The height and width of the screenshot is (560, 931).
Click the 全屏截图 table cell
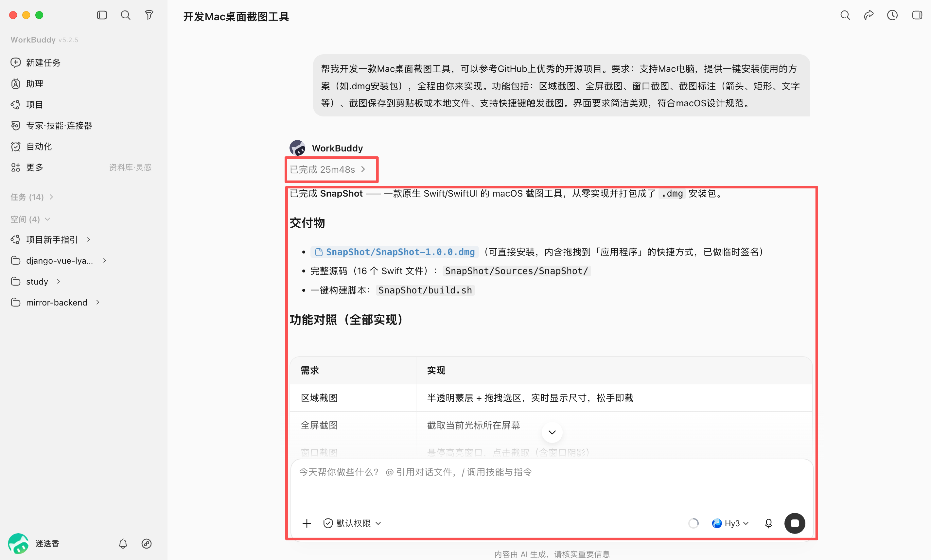pyautogui.click(x=353, y=425)
